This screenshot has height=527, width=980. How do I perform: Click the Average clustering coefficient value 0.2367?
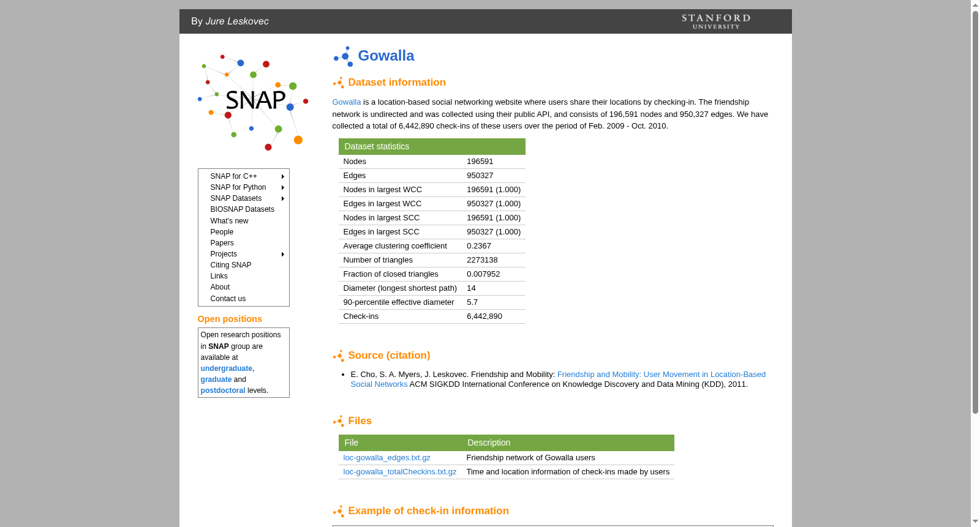[479, 246]
